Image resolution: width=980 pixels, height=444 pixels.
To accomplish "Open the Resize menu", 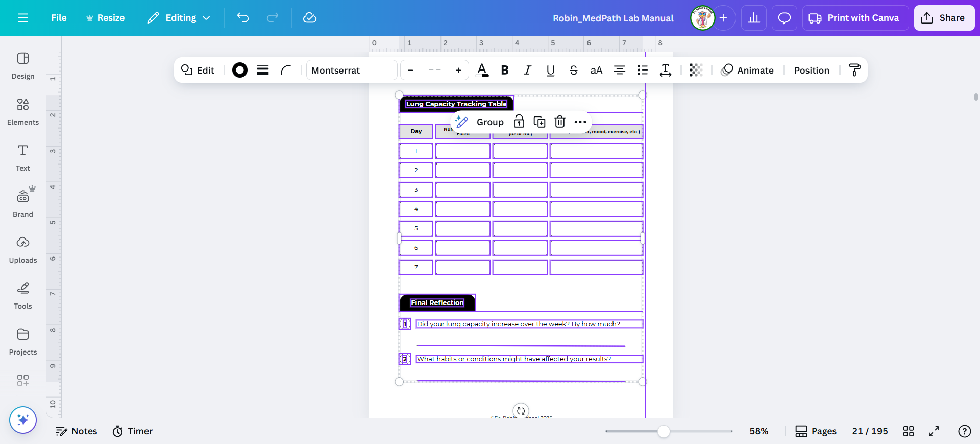I will point(105,18).
